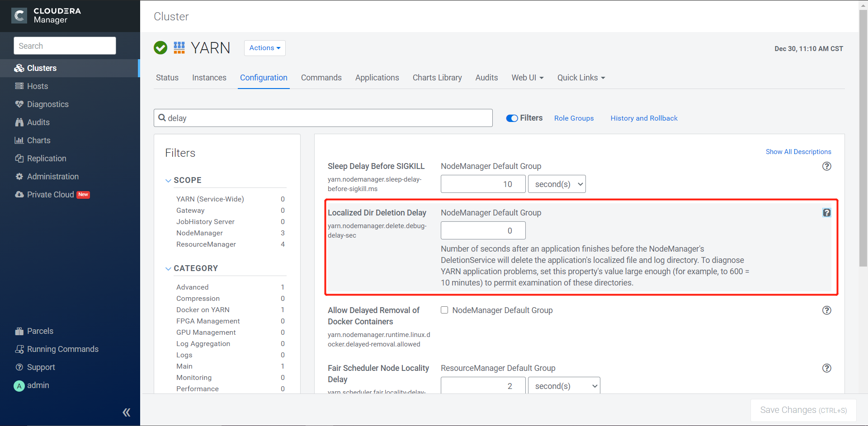Open the Fair Scheduler delay unit dropdown
The height and width of the screenshot is (426, 868).
point(564,386)
